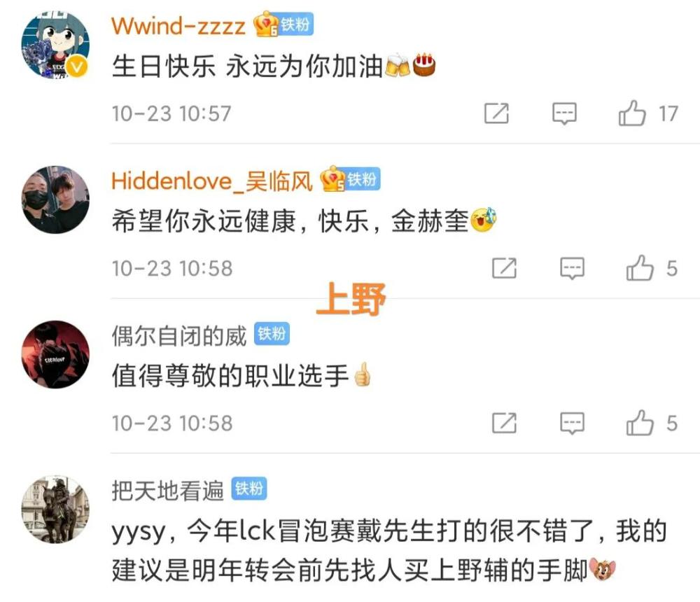Viewport: 700px width, 602px height.
Task: Like the comment by Hiddenlove_吴临风
Action: [x=640, y=267]
